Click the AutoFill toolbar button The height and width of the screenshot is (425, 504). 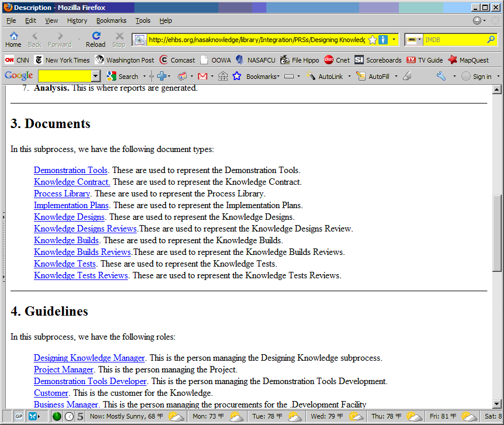[373, 76]
